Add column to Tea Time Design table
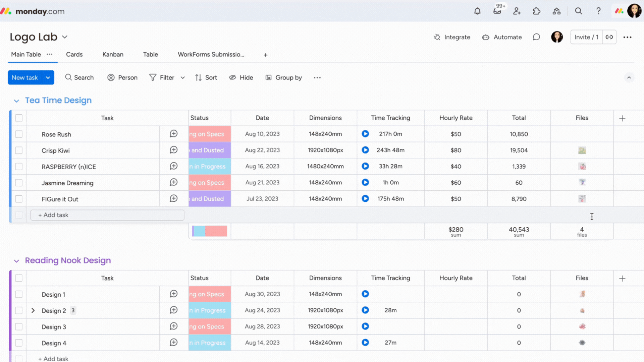The image size is (644, 362). (x=622, y=118)
